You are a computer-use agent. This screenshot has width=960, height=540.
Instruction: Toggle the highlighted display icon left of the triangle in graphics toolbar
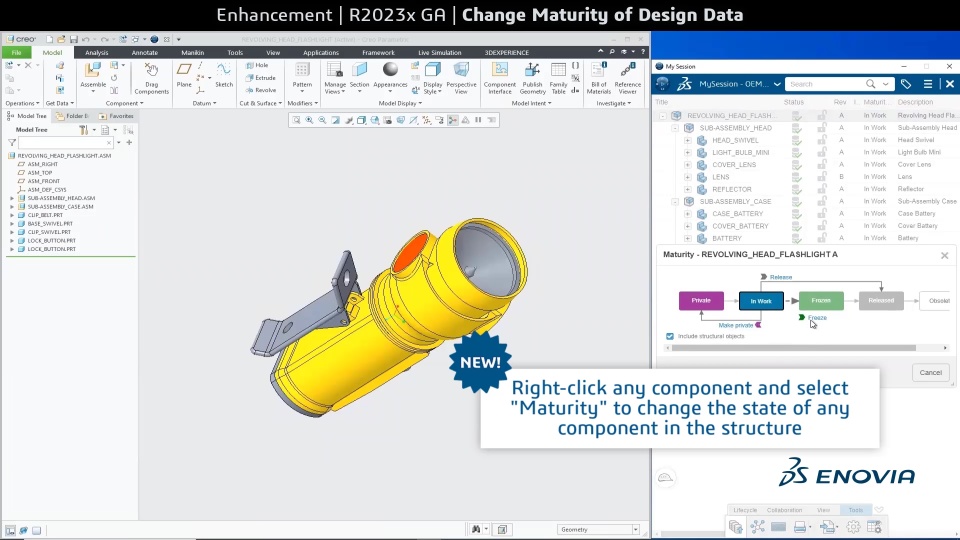pyautogui.click(x=452, y=120)
